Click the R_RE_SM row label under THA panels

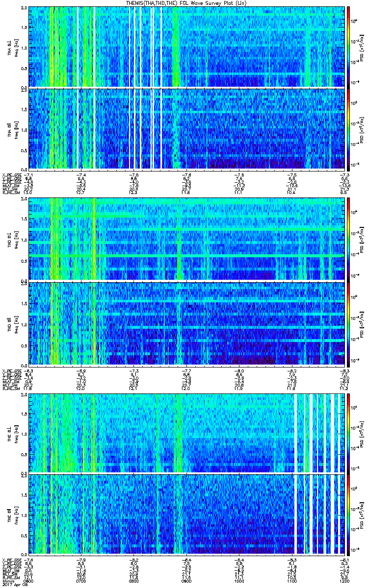(x=11, y=192)
